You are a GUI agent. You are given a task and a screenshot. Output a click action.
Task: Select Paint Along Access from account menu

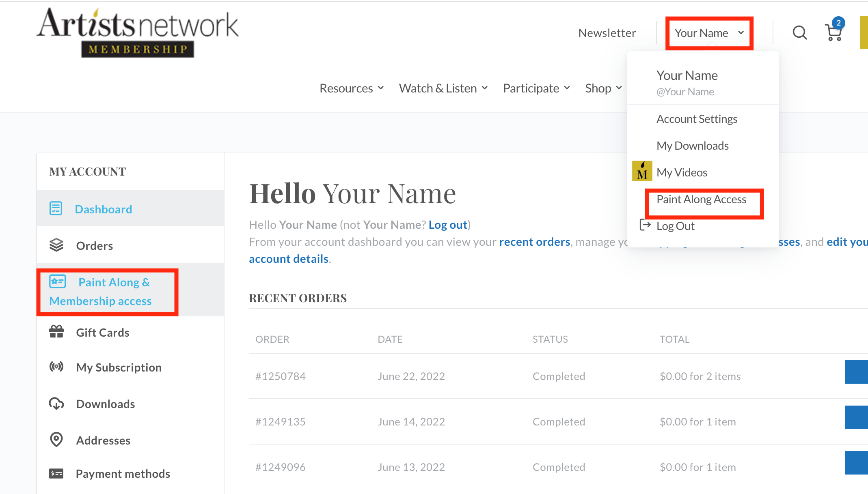702,199
